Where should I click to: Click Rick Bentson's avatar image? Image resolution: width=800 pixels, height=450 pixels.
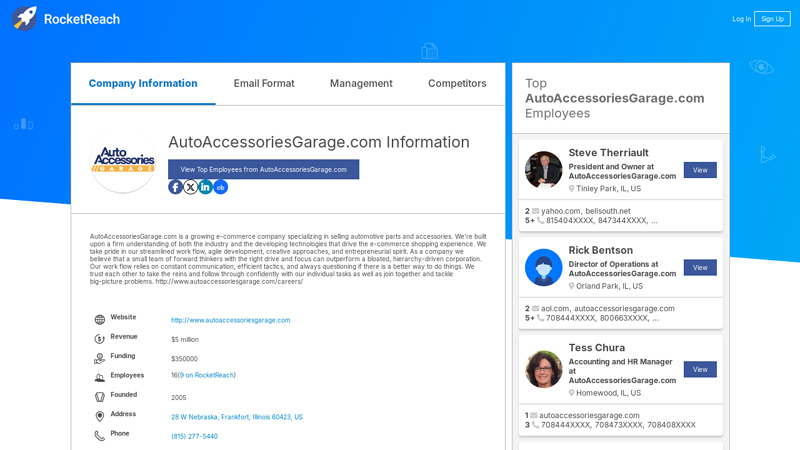pyautogui.click(x=543, y=267)
